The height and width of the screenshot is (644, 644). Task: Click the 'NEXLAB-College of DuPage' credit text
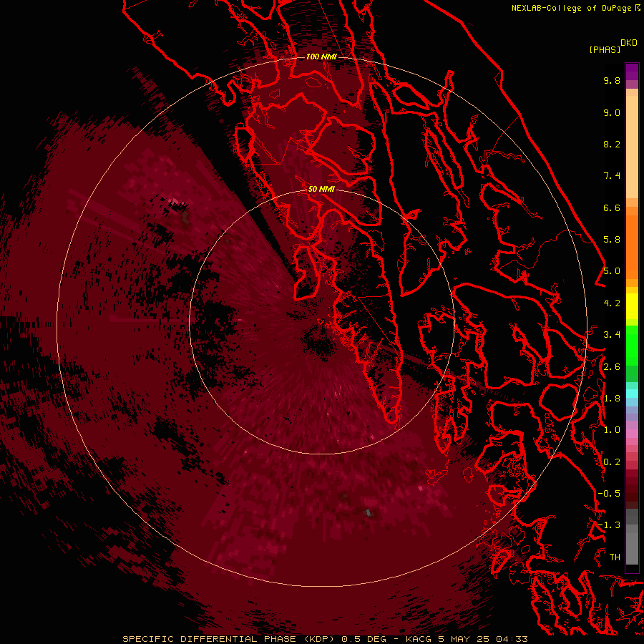pos(572,8)
